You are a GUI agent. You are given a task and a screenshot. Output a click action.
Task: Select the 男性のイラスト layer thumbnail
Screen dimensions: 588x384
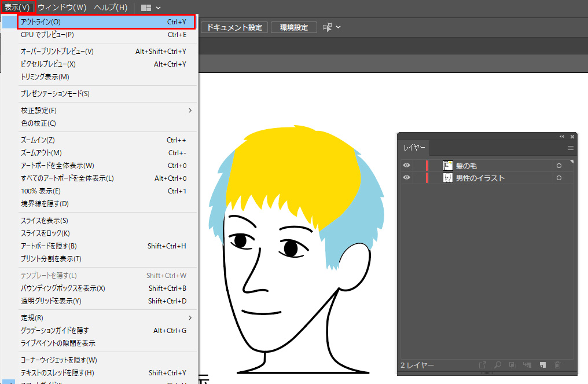click(447, 178)
